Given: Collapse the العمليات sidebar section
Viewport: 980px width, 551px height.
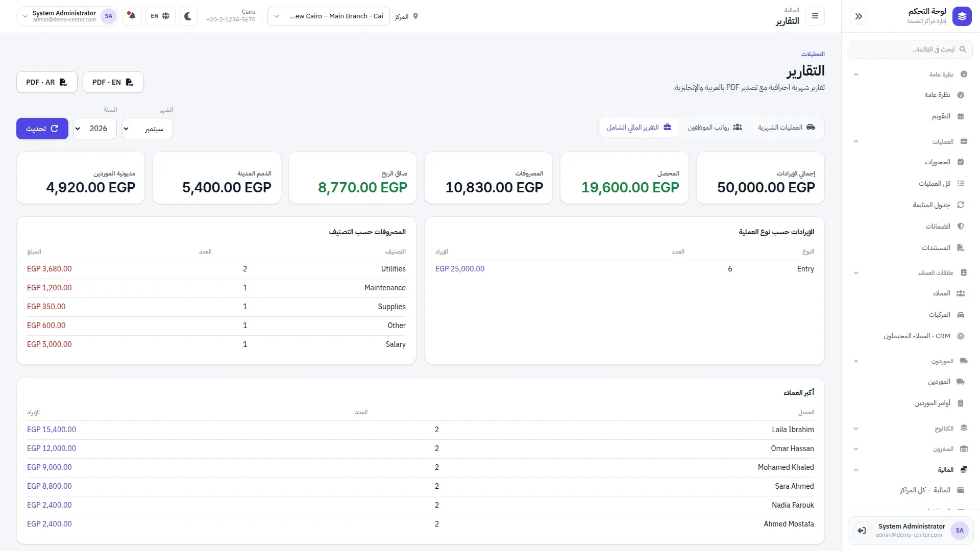Looking at the screenshot, I should (856, 142).
